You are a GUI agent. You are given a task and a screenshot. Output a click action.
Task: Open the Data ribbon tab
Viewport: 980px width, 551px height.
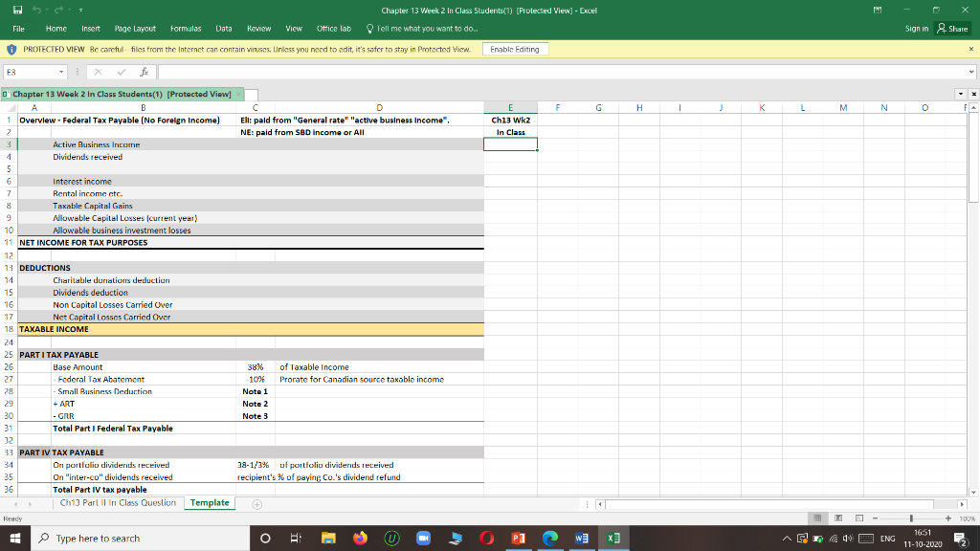point(224,29)
